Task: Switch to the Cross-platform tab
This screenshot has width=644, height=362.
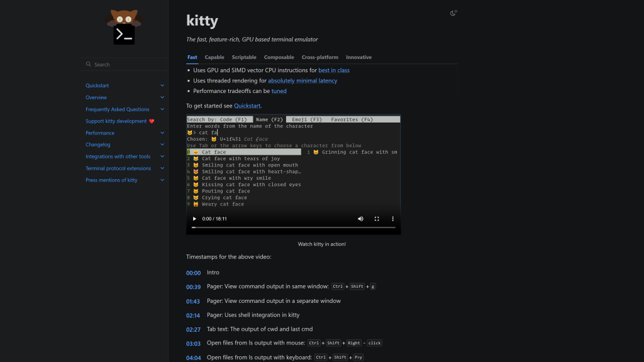Action: pyautogui.click(x=320, y=57)
